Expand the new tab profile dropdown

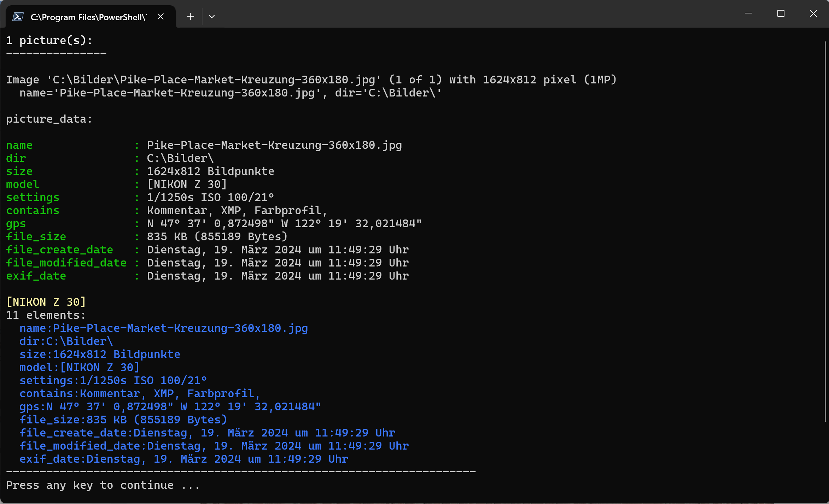click(212, 17)
